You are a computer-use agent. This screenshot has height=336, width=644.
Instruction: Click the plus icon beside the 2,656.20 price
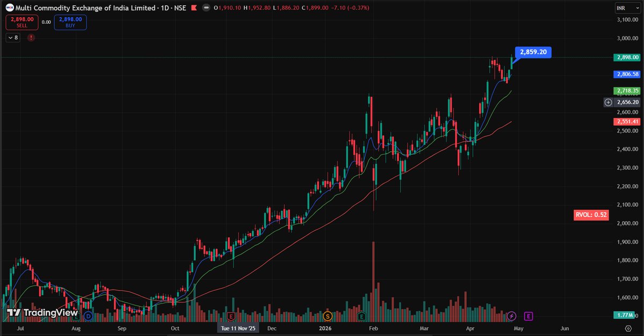[x=609, y=101]
